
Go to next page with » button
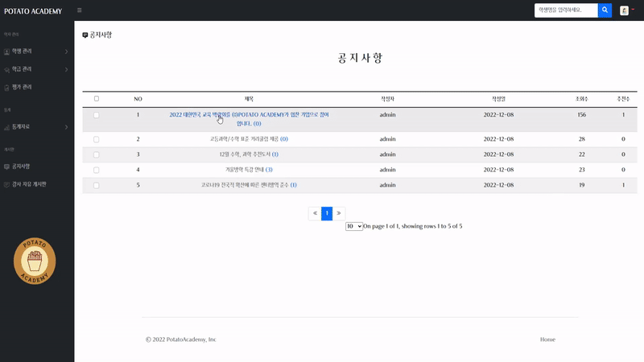(339, 213)
